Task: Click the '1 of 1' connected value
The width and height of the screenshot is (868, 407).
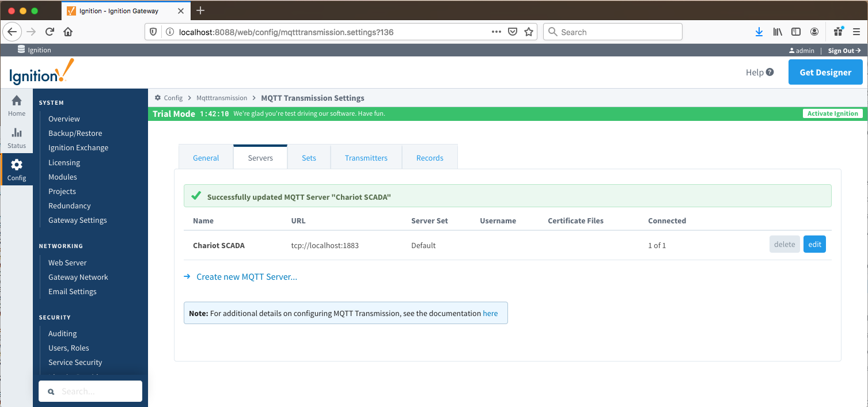Action: (x=657, y=246)
